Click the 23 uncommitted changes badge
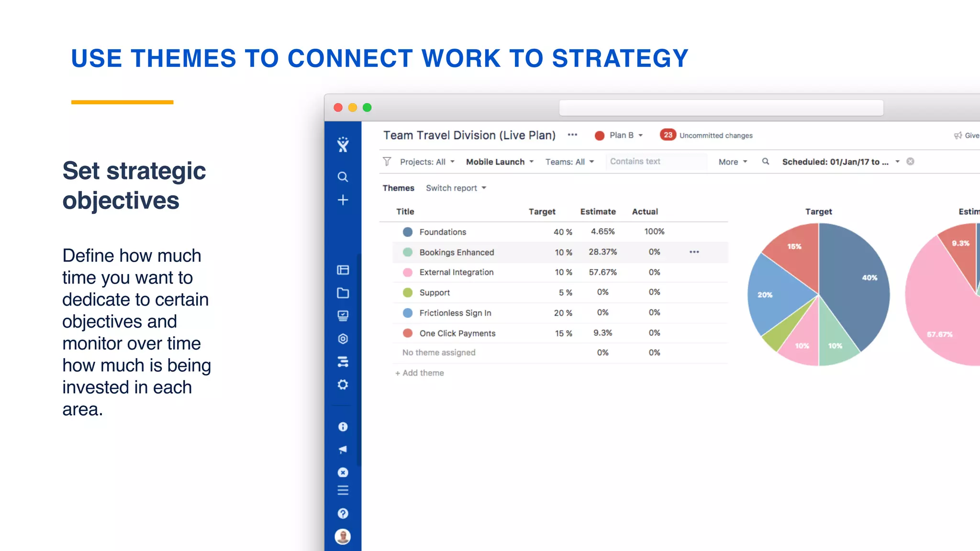This screenshot has width=980, height=551. pos(668,135)
